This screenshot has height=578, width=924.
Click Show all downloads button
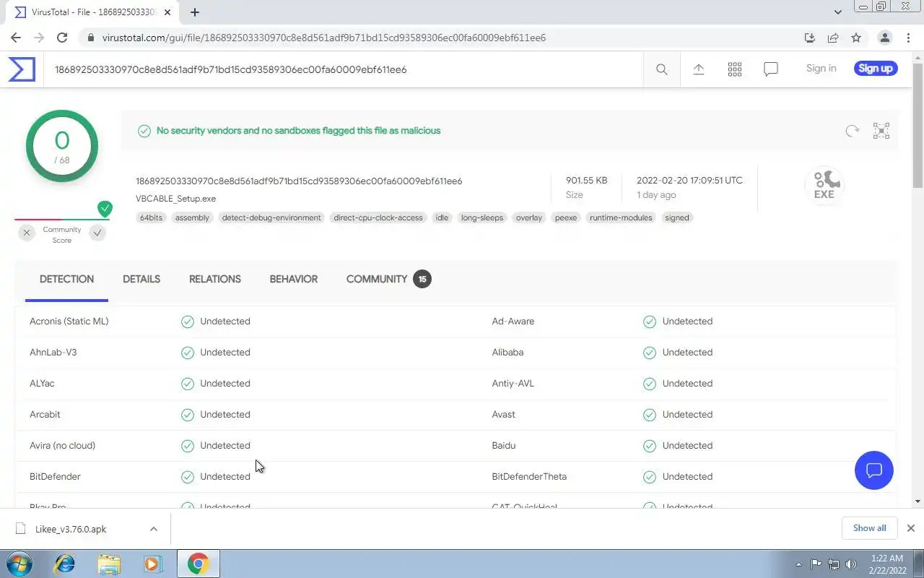pos(869,528)
